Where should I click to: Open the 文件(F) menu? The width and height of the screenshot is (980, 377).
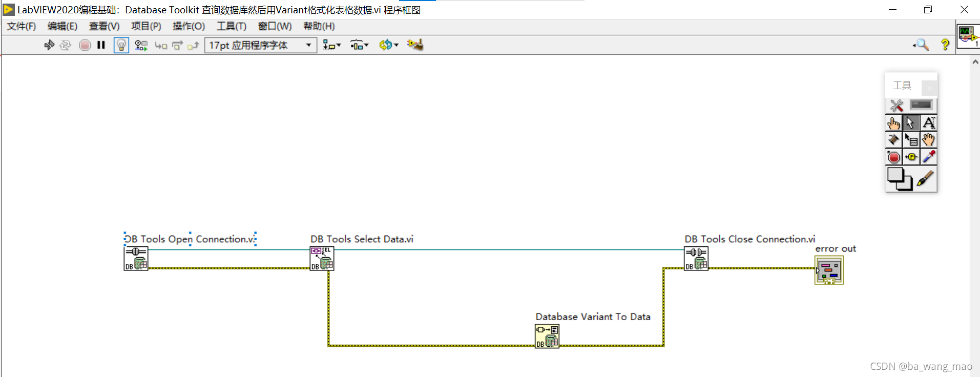point(21,26)
